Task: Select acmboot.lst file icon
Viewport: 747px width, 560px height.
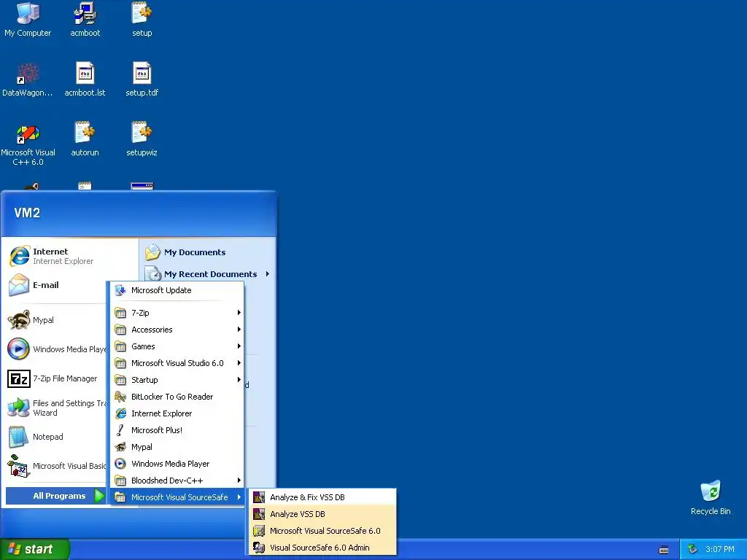Action: click(85, 79)
